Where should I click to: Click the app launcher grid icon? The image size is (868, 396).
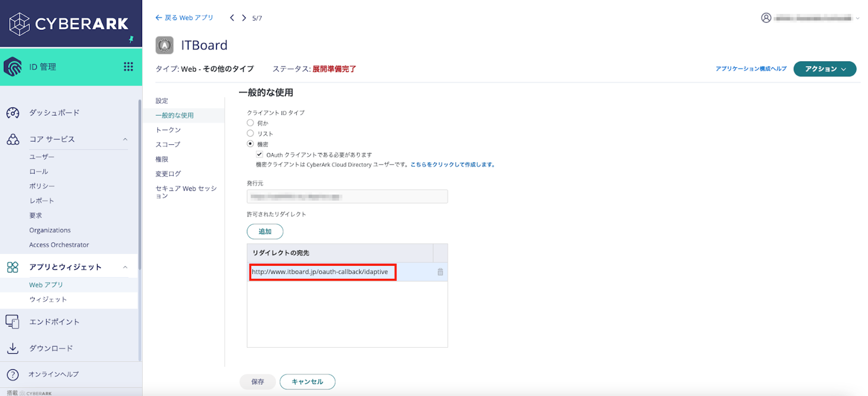(128, 67)
